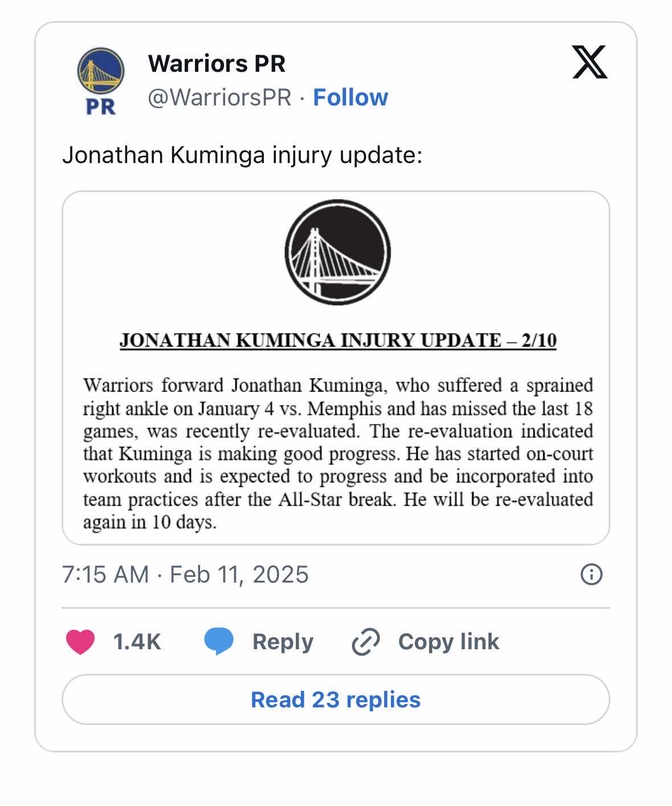Image resolution: width=672 pixels, height=806 pixels.
Task: Click the 'Jonathan Kuminga injury update:' tweet text
Action: 242,155
